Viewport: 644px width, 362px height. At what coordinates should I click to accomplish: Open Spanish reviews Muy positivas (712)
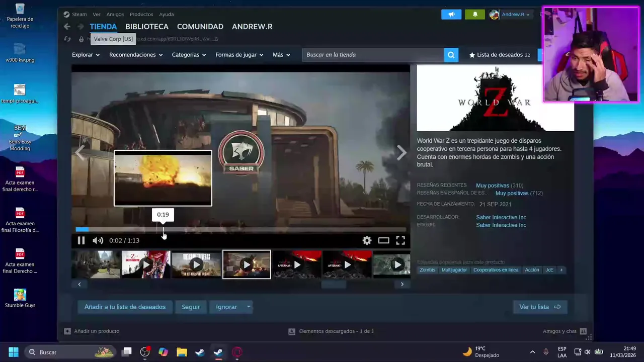click(x=519, y=193)
